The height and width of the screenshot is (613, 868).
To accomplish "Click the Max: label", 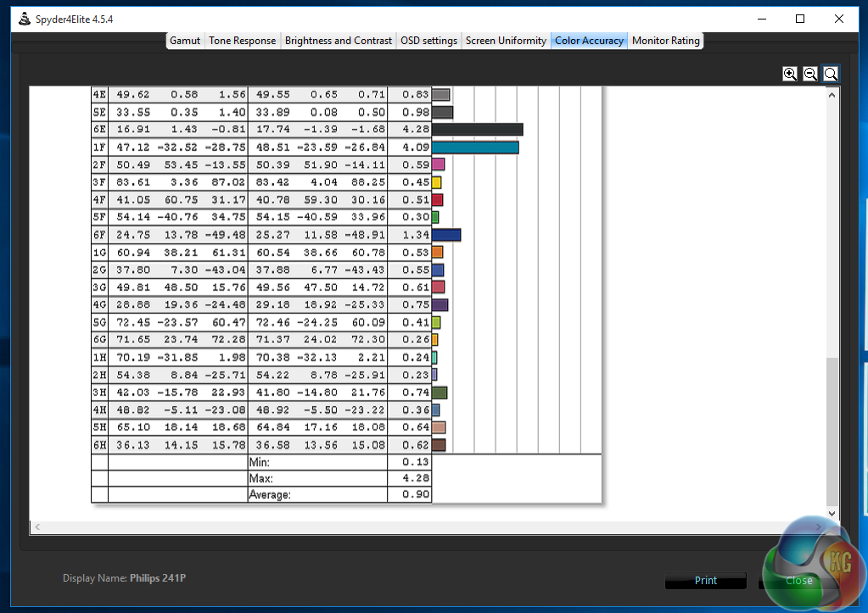I will point(260,478).
